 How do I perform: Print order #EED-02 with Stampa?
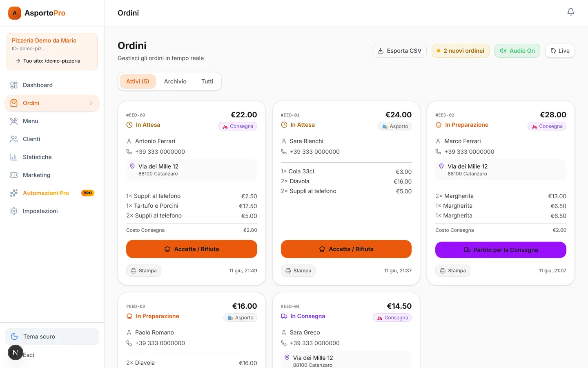(453, 271)
